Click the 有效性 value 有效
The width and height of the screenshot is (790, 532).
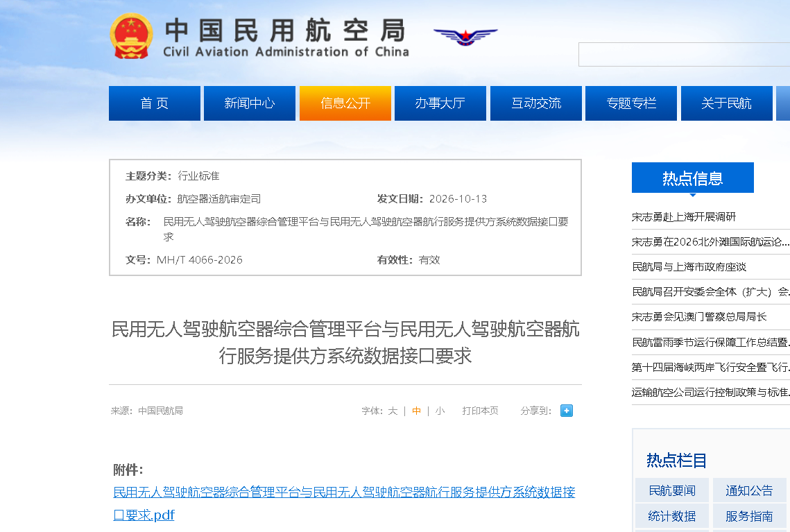(x=429, y=260)
